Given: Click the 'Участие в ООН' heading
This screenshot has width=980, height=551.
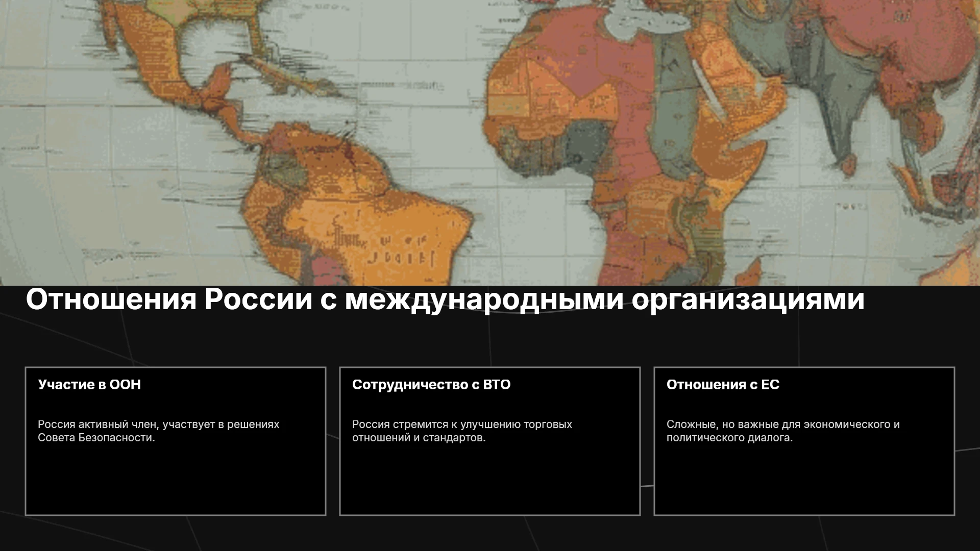Looking at the screenshot, I should point(89,385).
